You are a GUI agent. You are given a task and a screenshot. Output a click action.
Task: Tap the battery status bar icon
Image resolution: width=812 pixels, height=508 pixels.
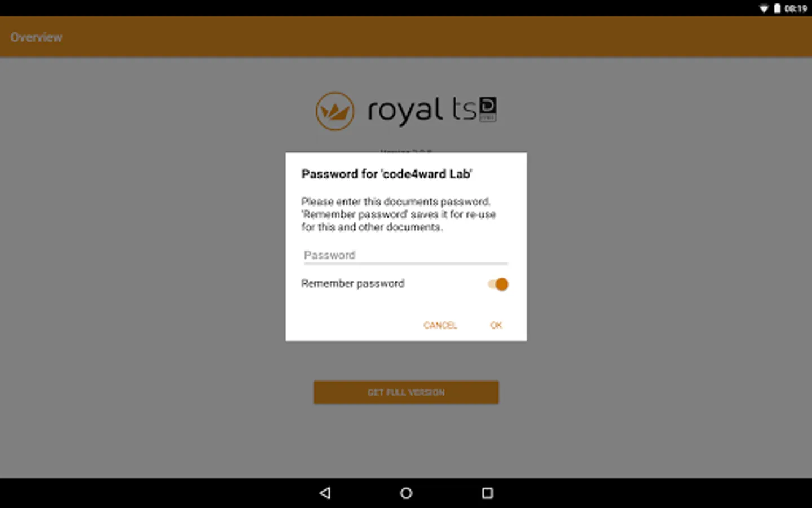[x=777, y=8]
